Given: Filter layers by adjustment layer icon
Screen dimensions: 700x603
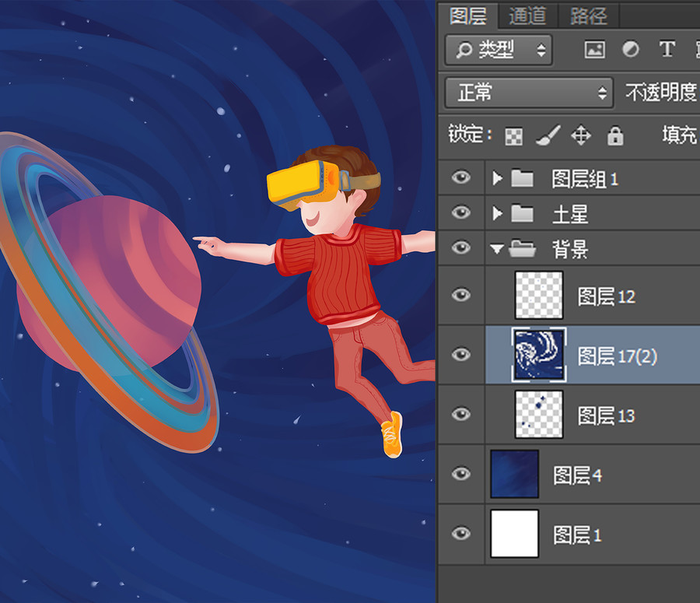Looking at the screenshot, I should [x=630, y=49].
